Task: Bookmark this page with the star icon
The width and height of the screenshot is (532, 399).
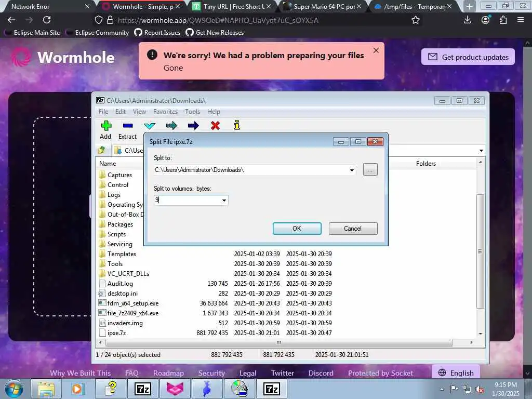Action: coord(416,20)
